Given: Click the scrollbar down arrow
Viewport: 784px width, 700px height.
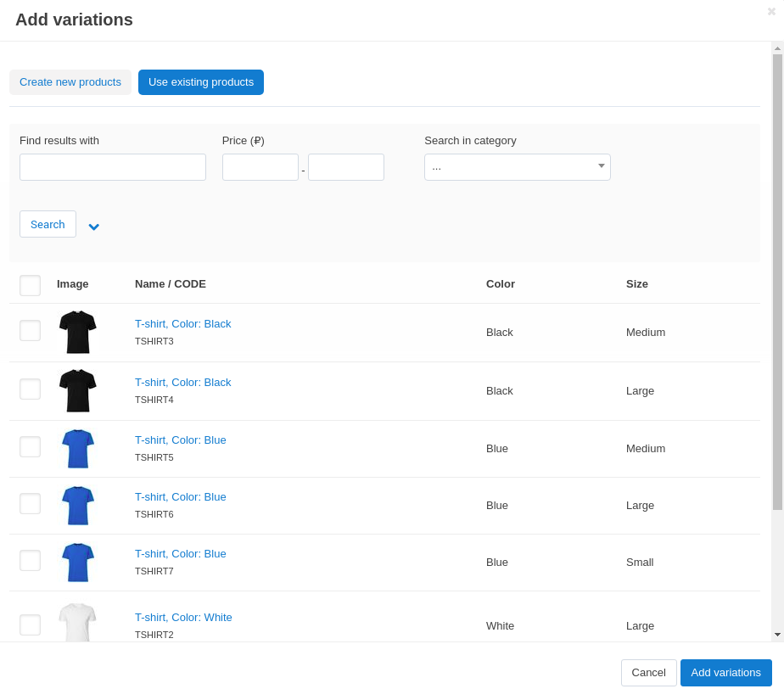Looking at the screenshot, I should [x=777, y=635].
